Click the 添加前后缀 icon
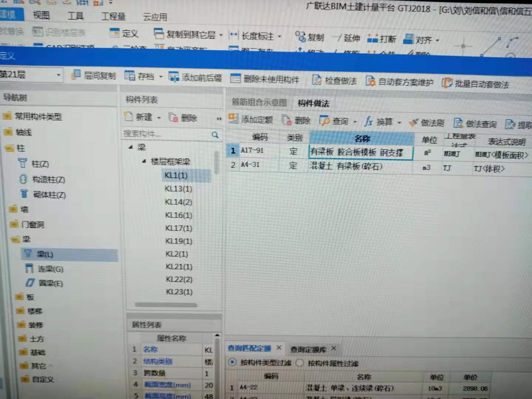The width and height of the screenshot is (532, 399). tap(174, 76)
